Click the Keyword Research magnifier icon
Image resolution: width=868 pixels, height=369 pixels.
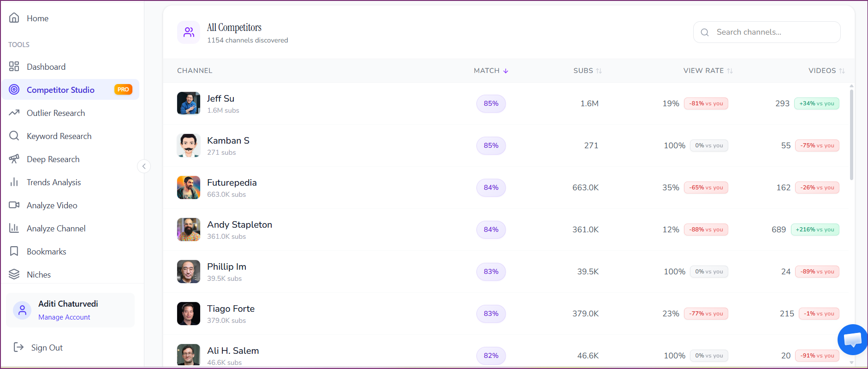tap(14, 136)
